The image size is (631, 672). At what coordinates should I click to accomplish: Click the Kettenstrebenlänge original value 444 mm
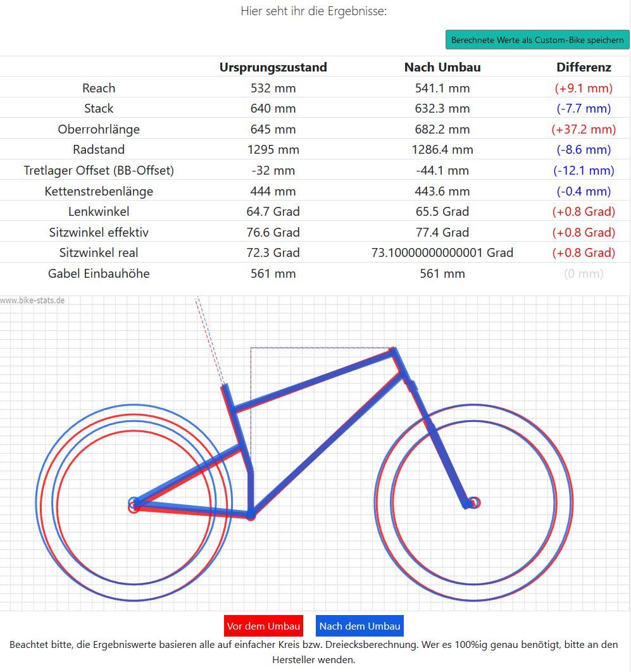pos(273,191)
